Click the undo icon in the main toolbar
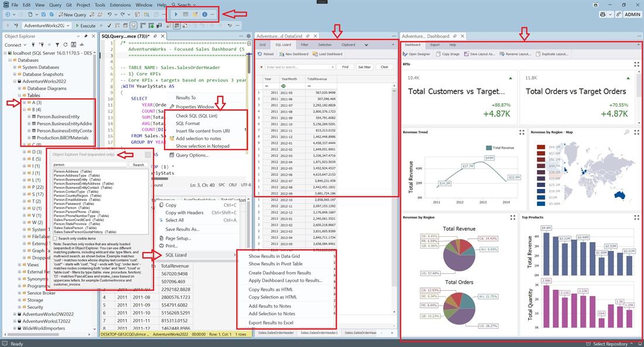This screenshot has height=347, width=644. tap(109, 15)
